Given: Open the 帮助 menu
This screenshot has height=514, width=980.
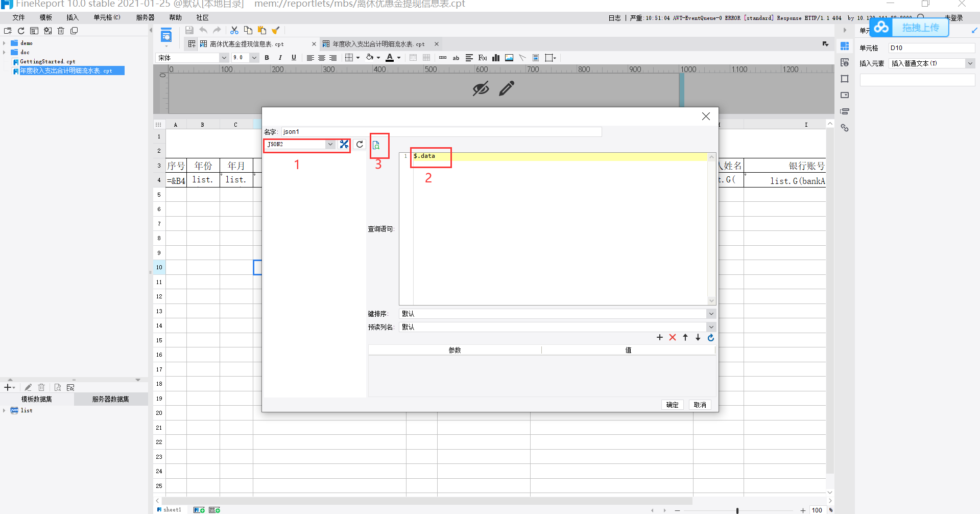Looking at the screenshot, I should click(176, 17).
